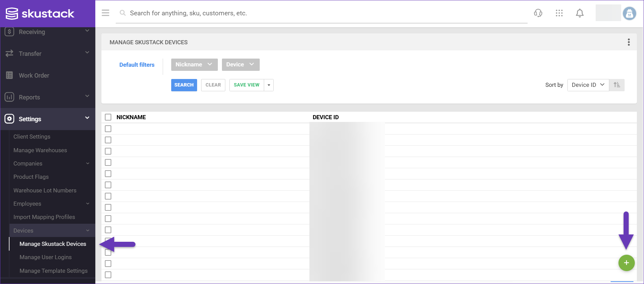
Task: Click the CLEAR button
Action: coord(213,85)
